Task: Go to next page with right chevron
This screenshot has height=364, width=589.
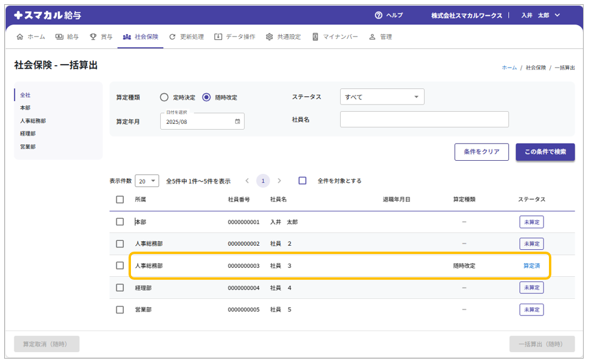Action: click(x=279, y=181)
